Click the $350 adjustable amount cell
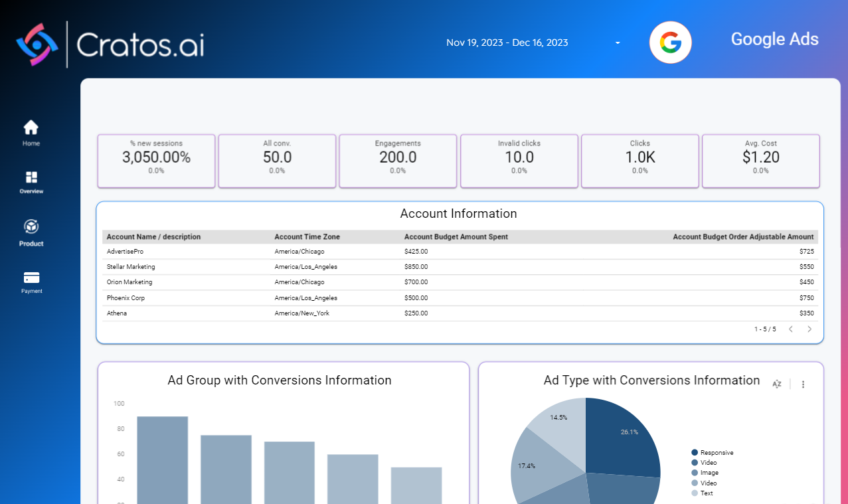 [807, 313]
